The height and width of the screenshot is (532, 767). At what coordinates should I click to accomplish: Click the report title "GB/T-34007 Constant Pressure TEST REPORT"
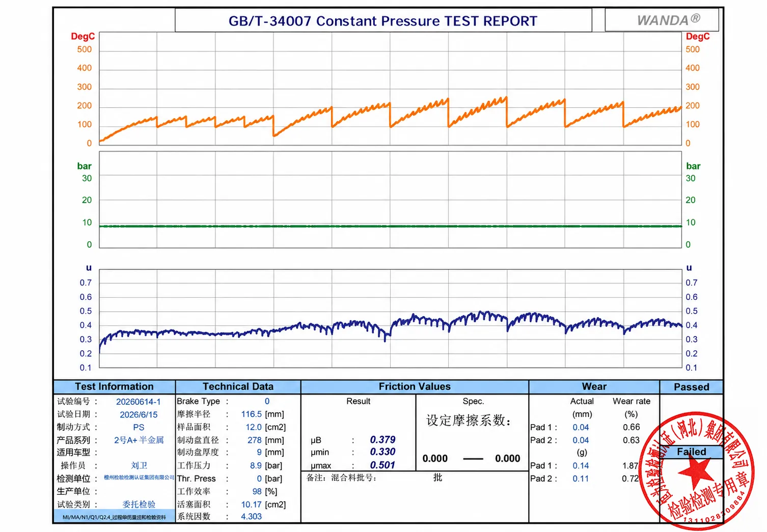pyautogui.click(x=382, y=21)
